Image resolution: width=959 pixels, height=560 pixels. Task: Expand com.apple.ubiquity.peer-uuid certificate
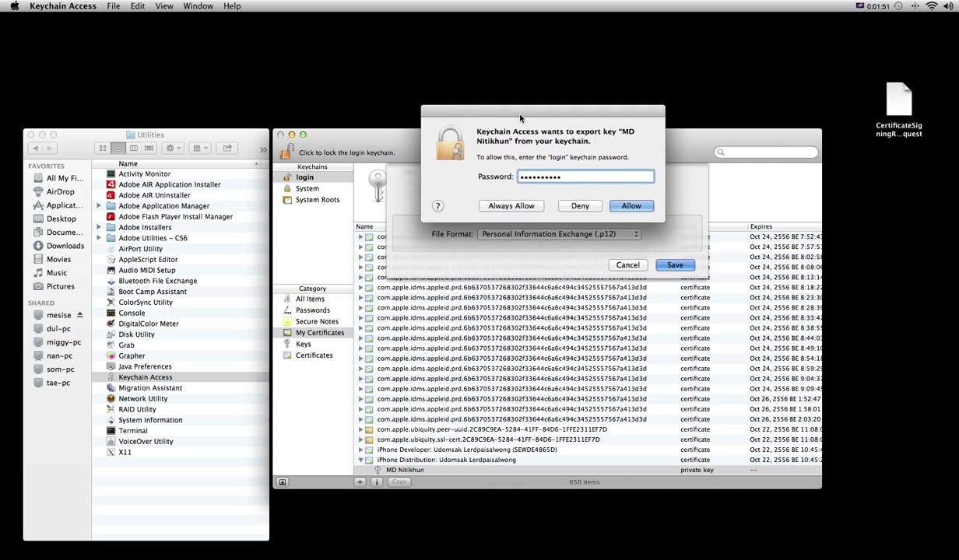click(x=360, y=429)
